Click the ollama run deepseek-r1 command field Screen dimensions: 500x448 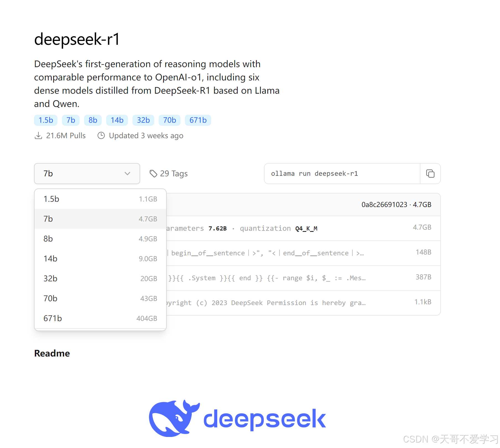click(x=342, y=174)
